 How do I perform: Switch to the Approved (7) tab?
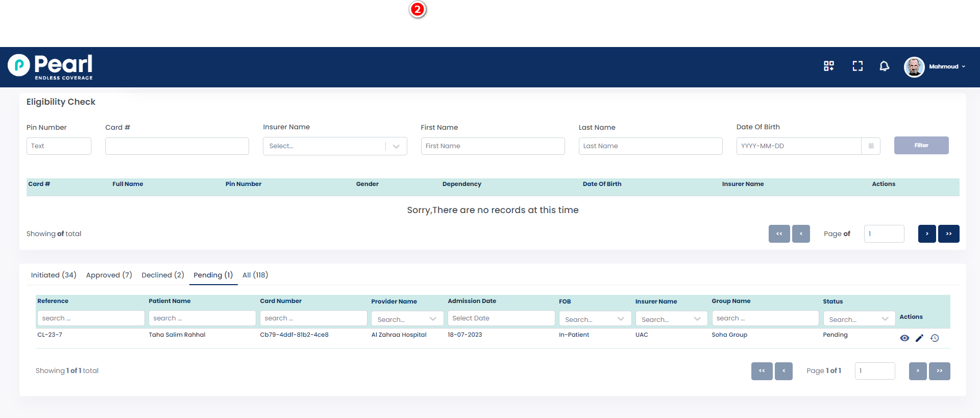pos(109,275)
